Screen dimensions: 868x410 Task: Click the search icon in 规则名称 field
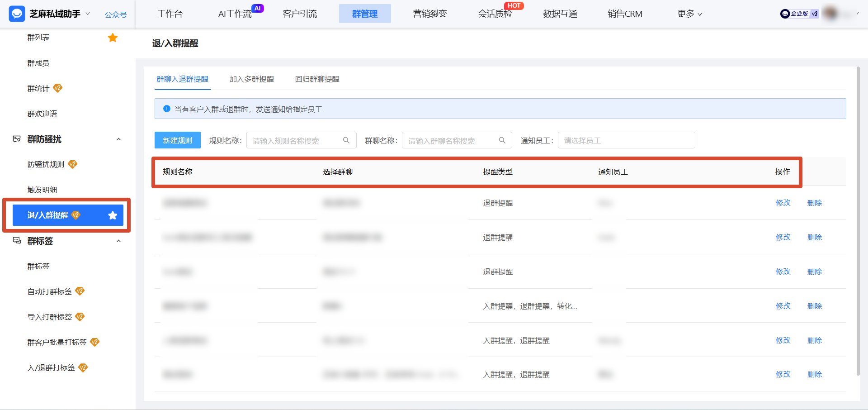tap(346, 140)
